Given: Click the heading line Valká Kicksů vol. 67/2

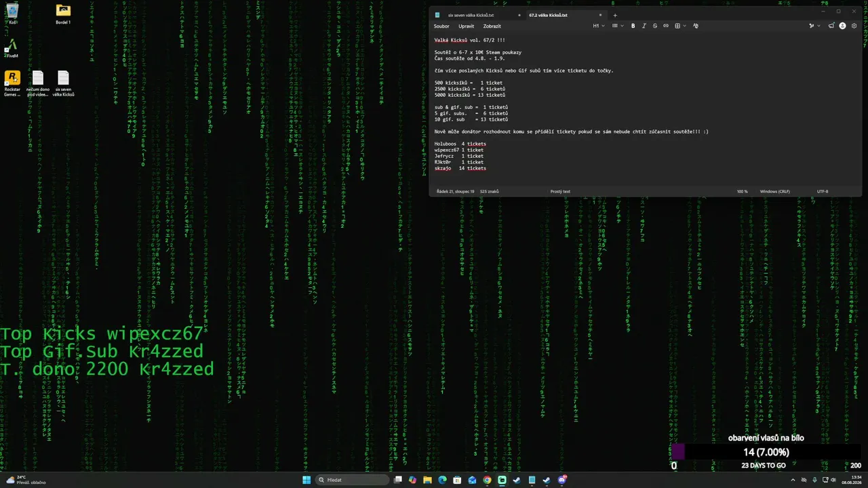Looking at the screenshot, I should (x=470, y=40).
